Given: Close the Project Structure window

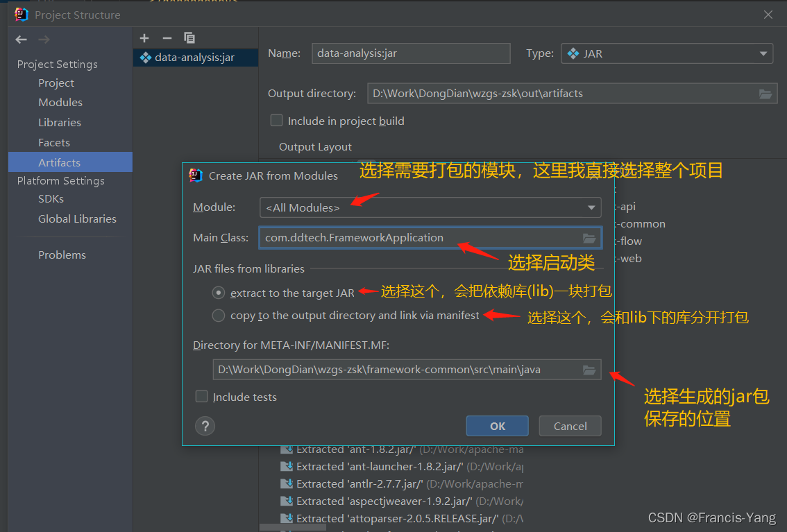Looking at the screenshot, I should click(768, 15).
